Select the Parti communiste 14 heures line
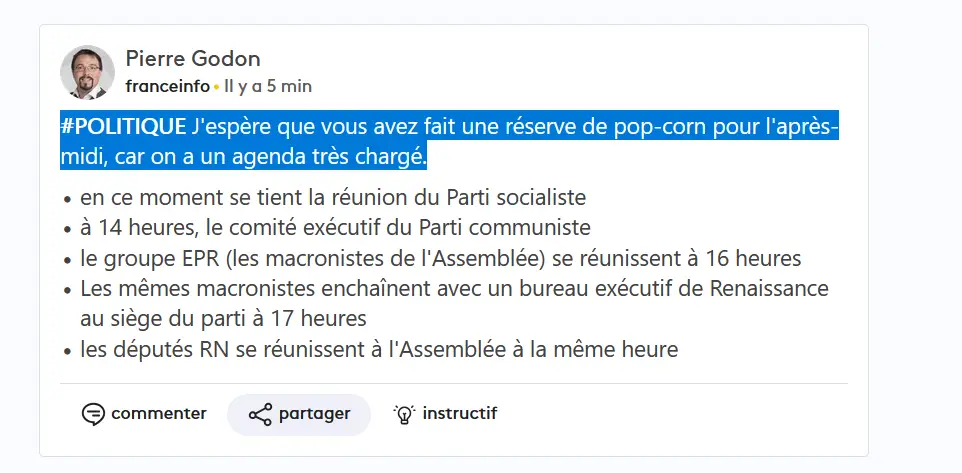 [335, 227]
